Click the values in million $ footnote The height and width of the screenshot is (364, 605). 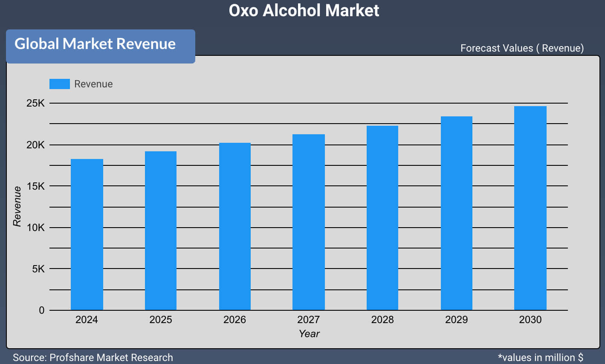click(540, 358)
